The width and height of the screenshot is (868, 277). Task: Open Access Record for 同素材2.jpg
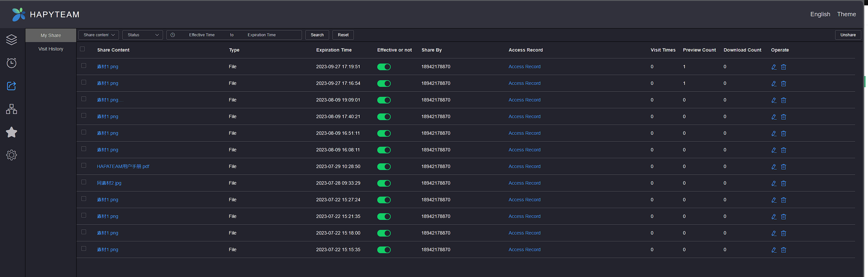pyautogui.click(x=524, y=183)
